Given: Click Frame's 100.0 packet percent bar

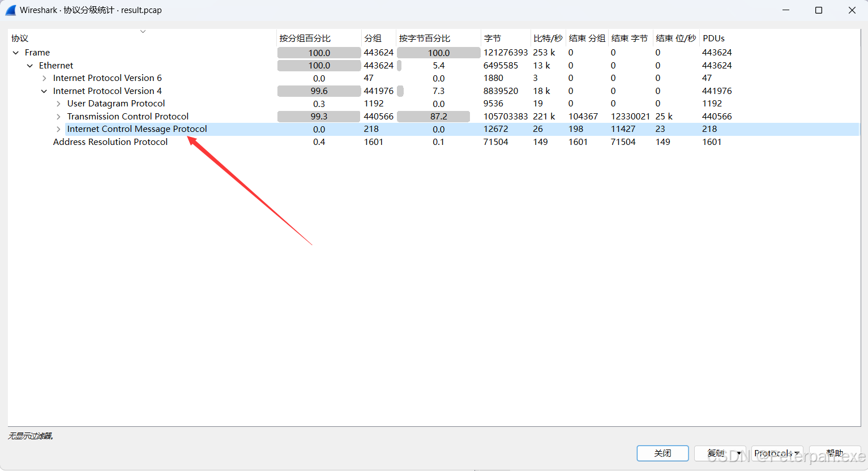Looking at the screenshot, I should coord(319,53).
